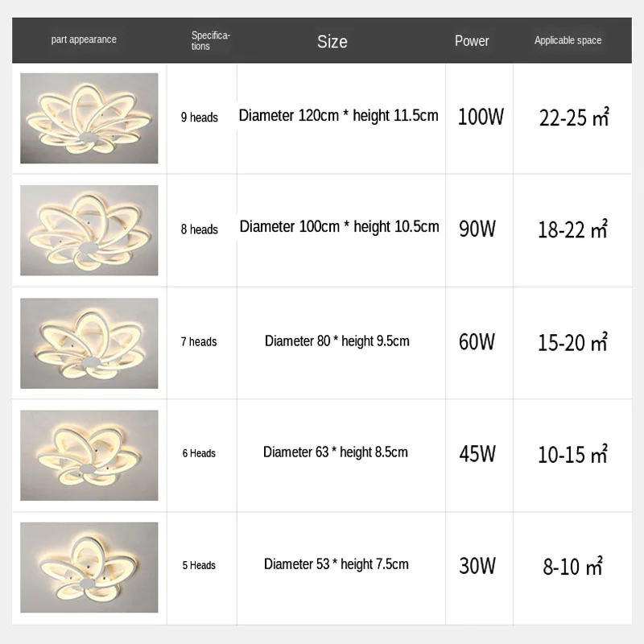Click the 90W power cell
Viewport: 644px width, 644px height.
pyautogui.click(x=477, y=229)
